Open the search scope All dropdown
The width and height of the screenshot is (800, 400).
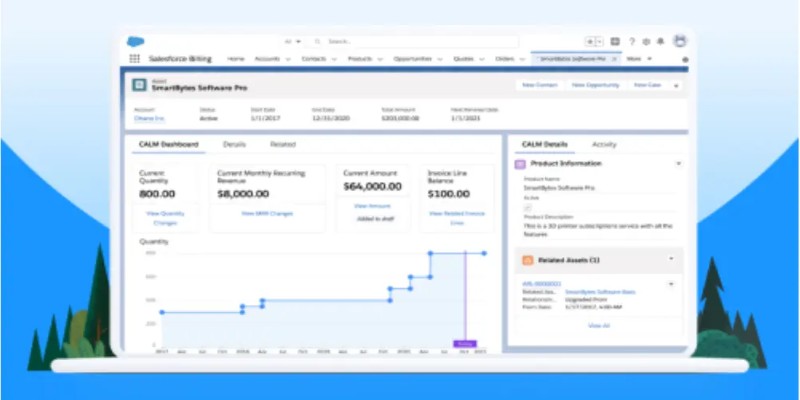click(x=293, y=42)
